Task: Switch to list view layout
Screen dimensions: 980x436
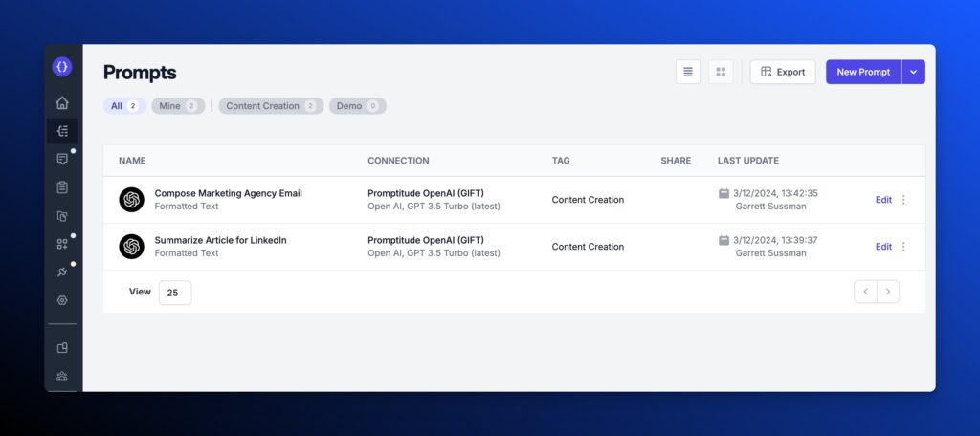Action: (x=688, y=72)
